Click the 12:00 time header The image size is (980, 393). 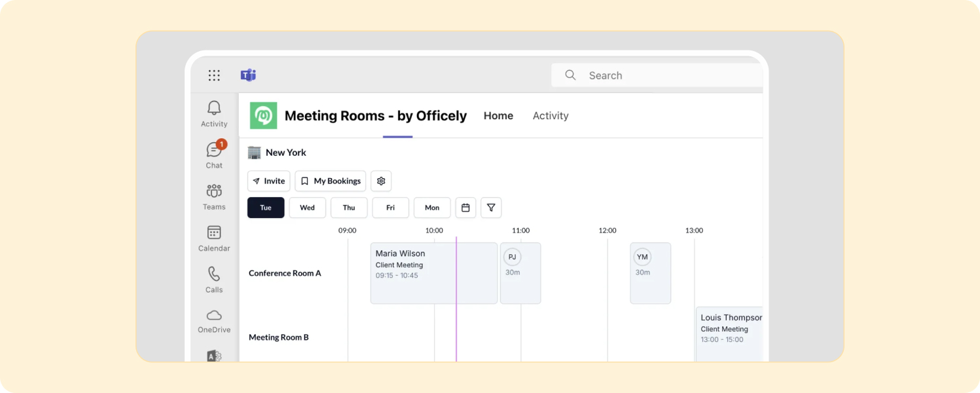pyautogui.click(x=608, y=231)
